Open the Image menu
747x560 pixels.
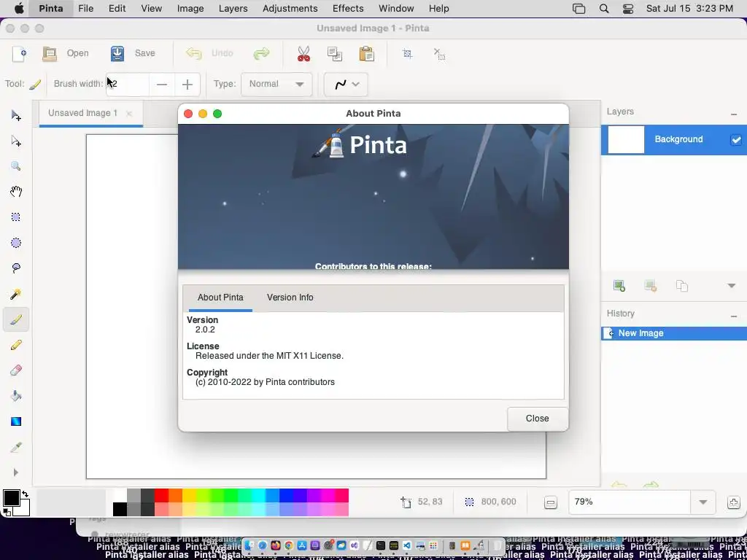(190, 9)
